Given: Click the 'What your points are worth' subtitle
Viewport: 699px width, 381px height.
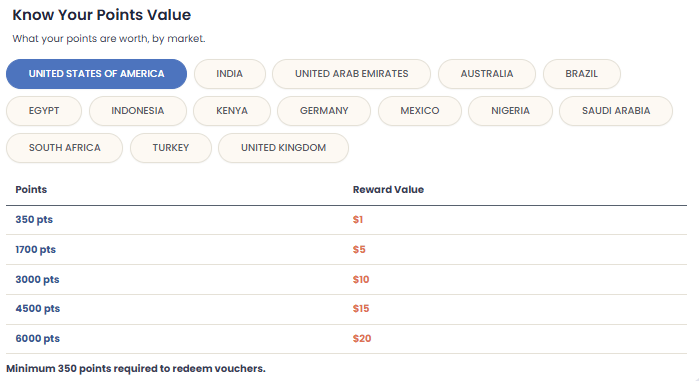Looking at the screenshot, I should click(109, 39).
